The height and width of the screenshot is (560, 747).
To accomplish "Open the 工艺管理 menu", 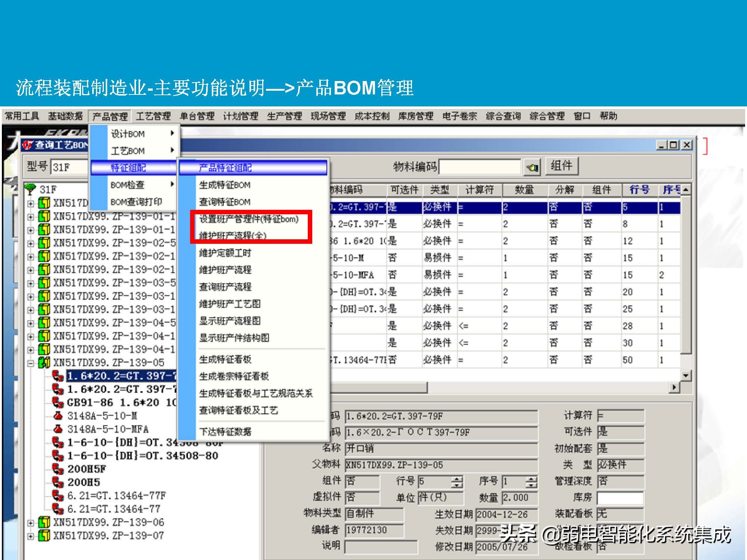I will coord(153,116).
